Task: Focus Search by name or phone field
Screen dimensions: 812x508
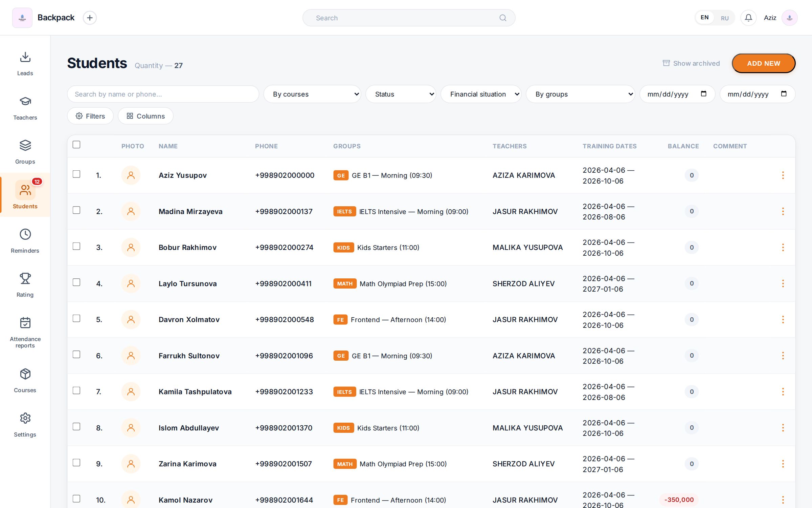Action: tap(163, 94)
